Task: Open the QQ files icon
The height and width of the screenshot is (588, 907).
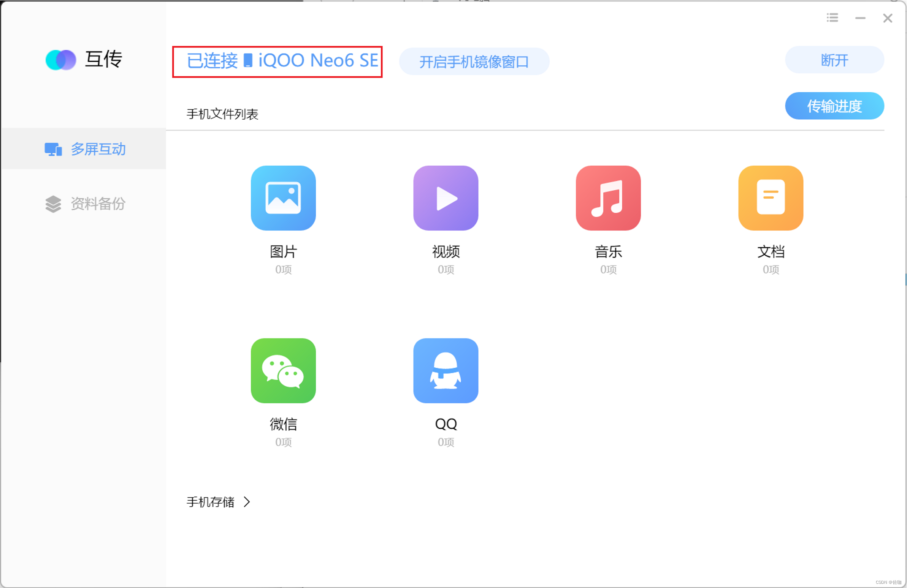Action: pyautogui.click(x=446, y=371)
